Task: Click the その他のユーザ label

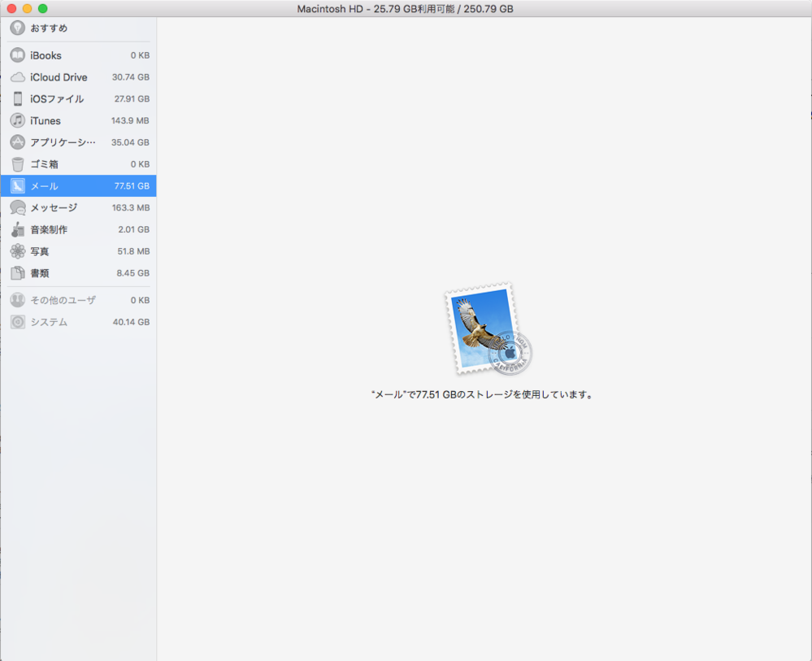Action: click(63, 300)
